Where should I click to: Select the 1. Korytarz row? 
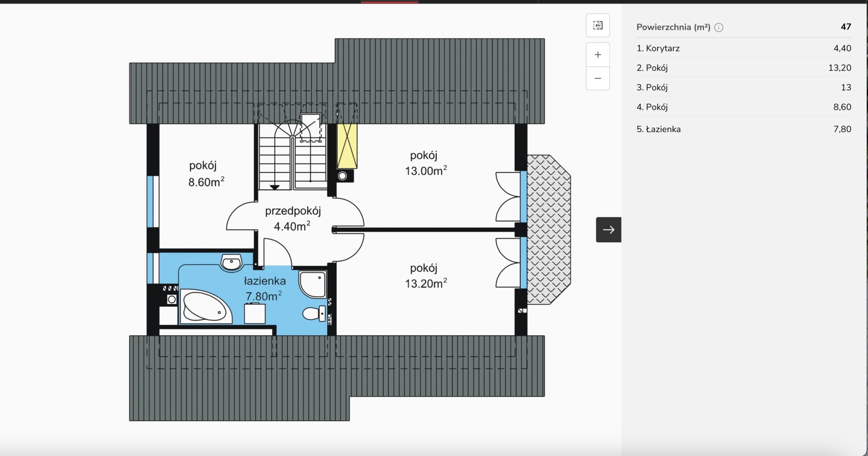(x=743, y=48)
